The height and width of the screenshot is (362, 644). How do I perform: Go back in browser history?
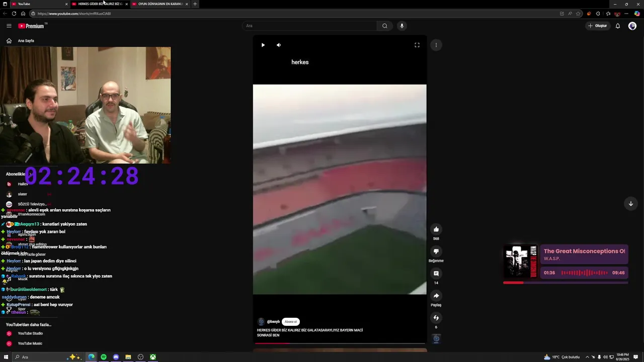(x=5, y=14)
